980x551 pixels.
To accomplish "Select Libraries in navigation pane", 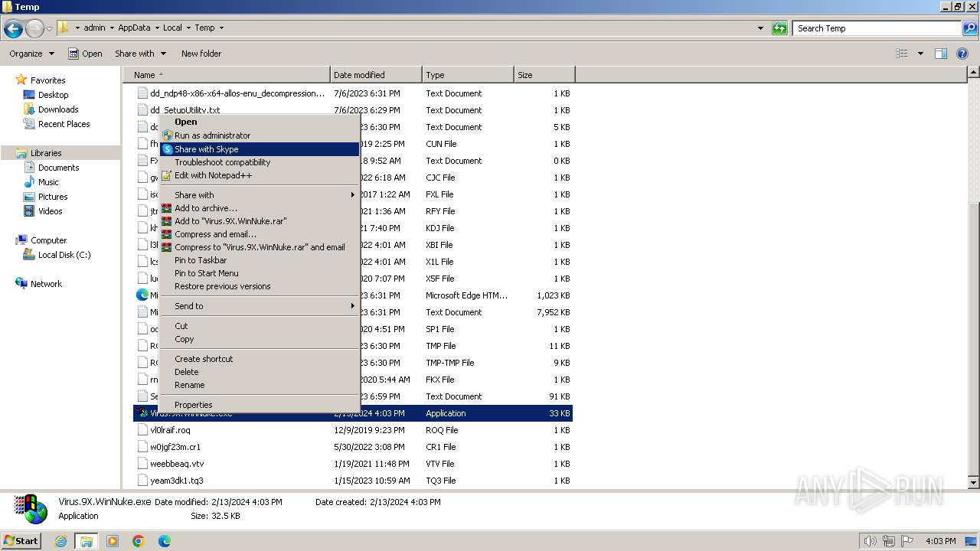I will click(x=46, y=153).
